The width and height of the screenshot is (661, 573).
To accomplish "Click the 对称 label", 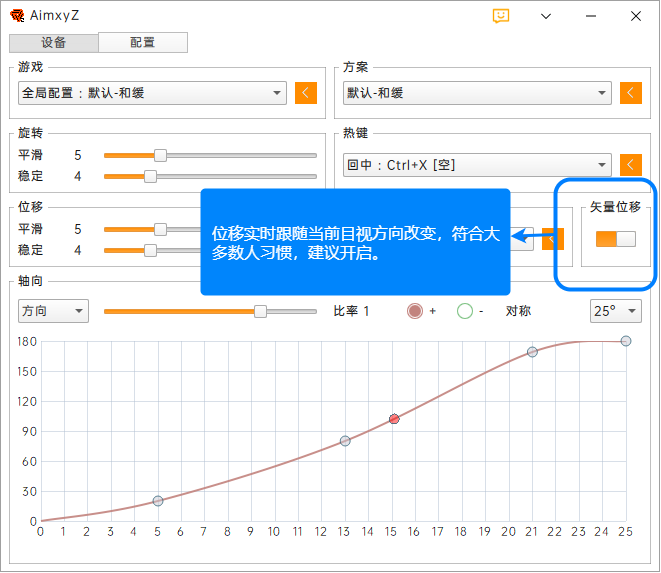I will pyautogui.click(x=518, y=311).
